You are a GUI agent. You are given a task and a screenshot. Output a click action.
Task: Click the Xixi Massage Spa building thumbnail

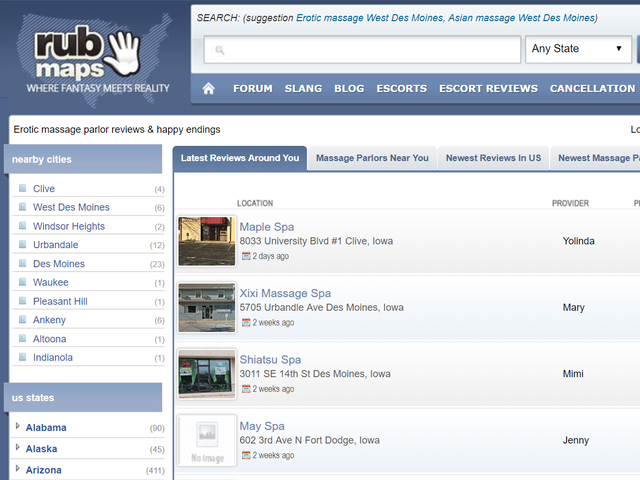[207, 308]
